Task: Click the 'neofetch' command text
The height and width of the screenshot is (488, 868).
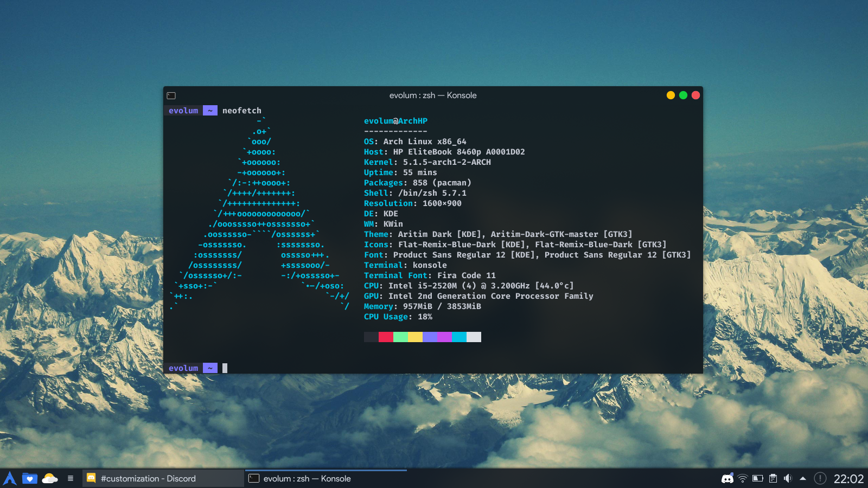Action: (x=242, y=111)
